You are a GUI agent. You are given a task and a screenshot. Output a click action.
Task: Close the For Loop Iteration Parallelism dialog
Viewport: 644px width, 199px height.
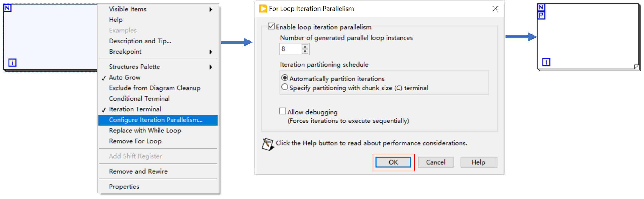coord(495,9)
